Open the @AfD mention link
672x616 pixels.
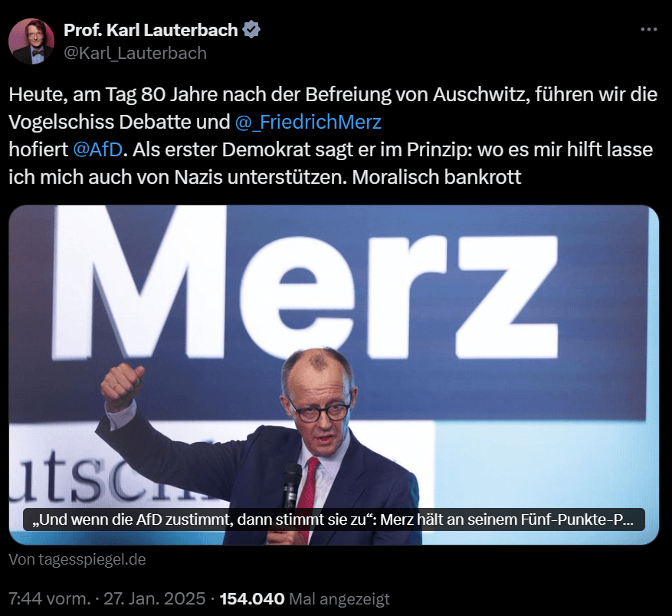[98, 149]
